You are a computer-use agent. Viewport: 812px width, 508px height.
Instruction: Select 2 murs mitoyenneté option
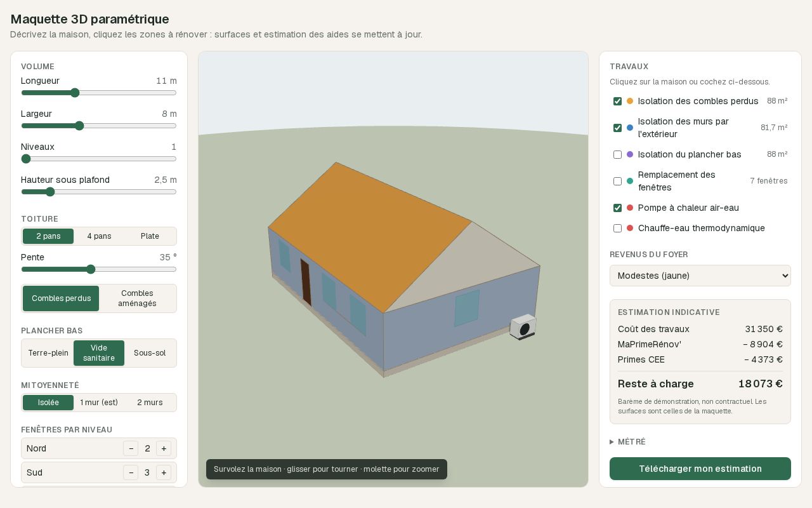point(150,403)
